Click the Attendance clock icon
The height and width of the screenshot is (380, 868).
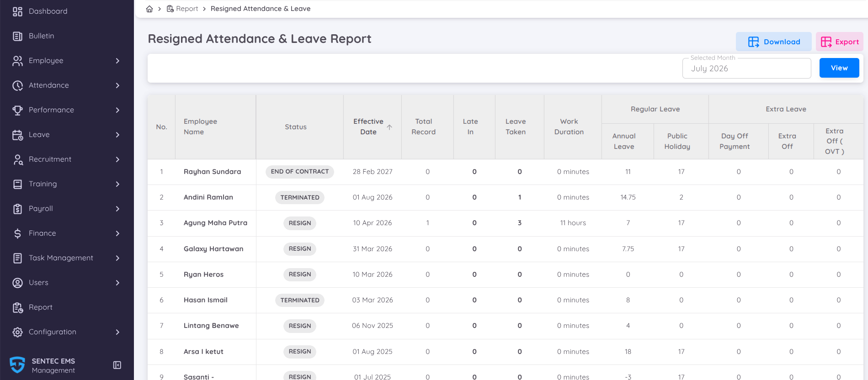tap(17, 85)
